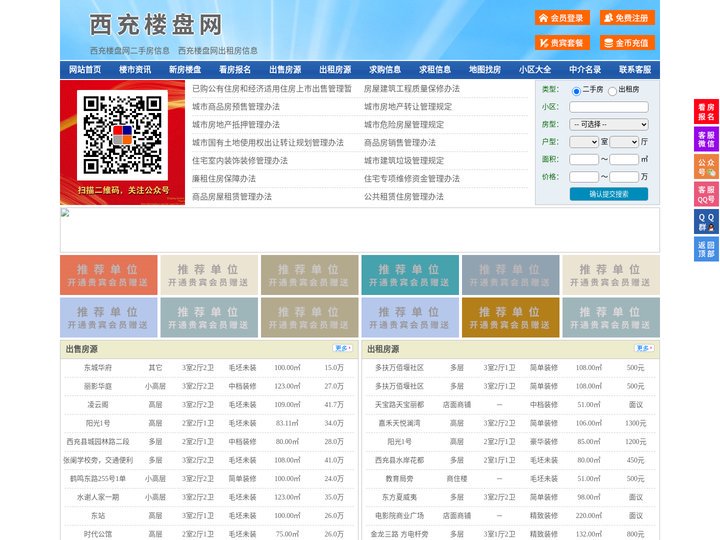Click the golden-brown 推荐单位 tile
Image resolution: width=720 pixels, height=540 pixels.
(x=511, y=317)
